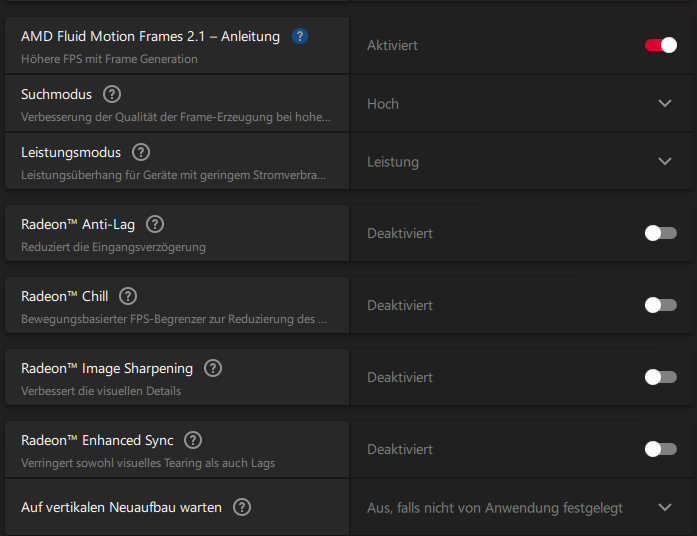Turn on Radeon Chill switch

[661, 305]
